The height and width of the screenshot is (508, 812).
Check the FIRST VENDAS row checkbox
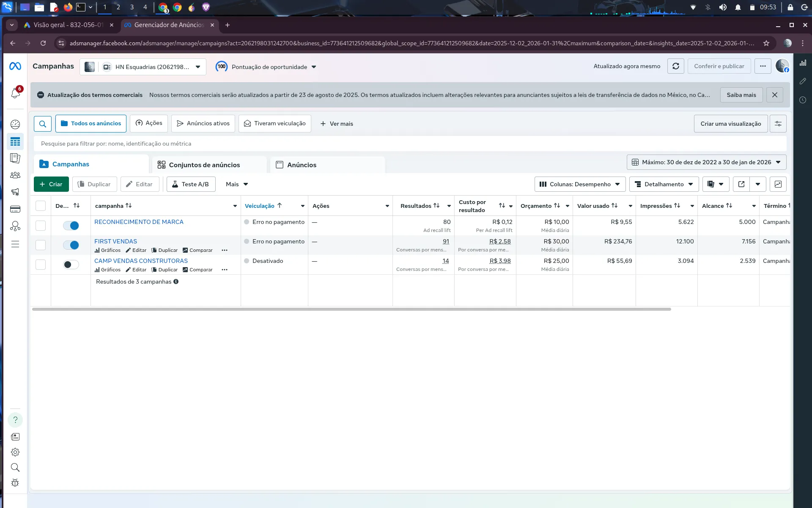click(41, 245)
